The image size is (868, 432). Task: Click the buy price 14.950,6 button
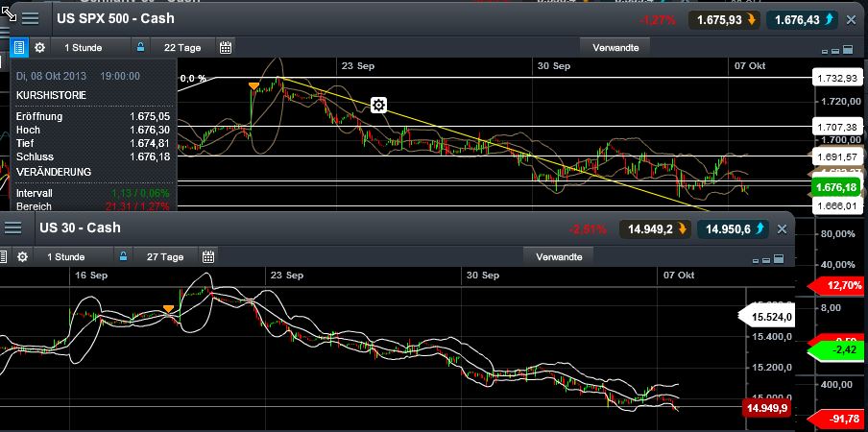733,229
